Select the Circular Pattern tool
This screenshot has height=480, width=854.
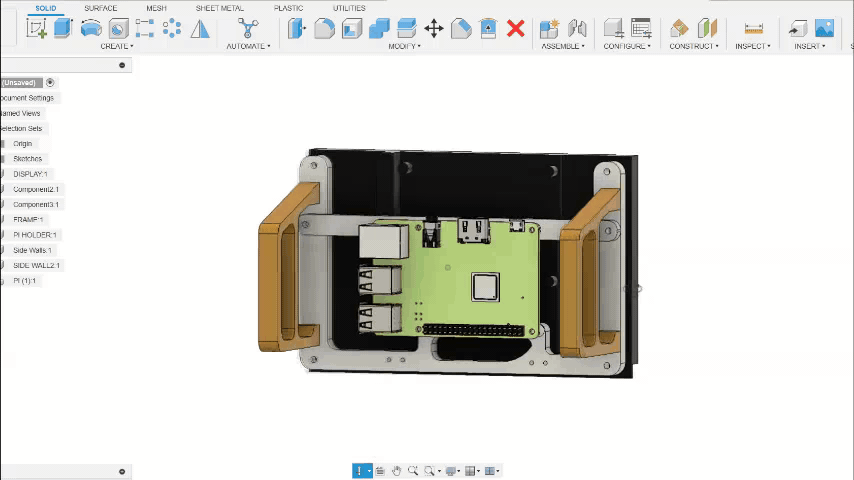click(172, 28)
